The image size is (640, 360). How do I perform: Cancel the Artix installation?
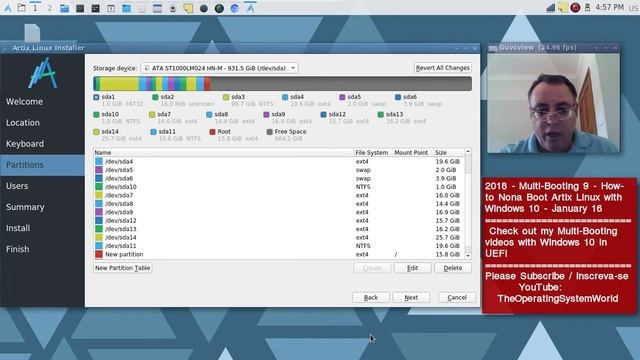point(457,298)
